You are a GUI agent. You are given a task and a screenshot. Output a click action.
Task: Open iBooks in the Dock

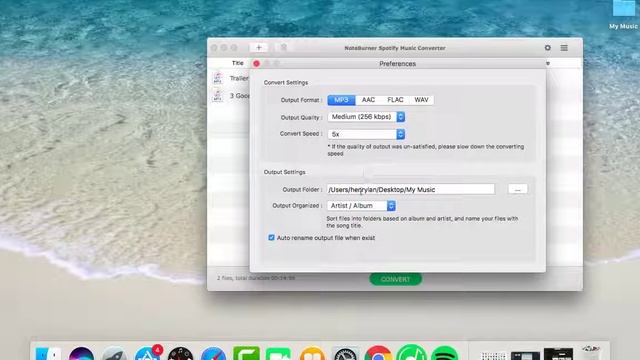click(x=312, y=353)
